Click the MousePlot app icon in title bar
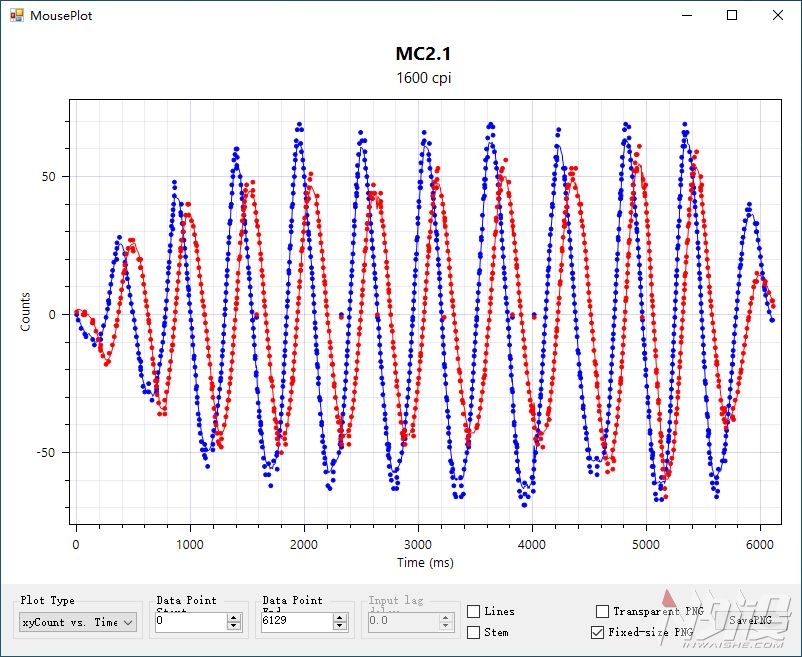This screenshot has height=657, width=802. 16,15
